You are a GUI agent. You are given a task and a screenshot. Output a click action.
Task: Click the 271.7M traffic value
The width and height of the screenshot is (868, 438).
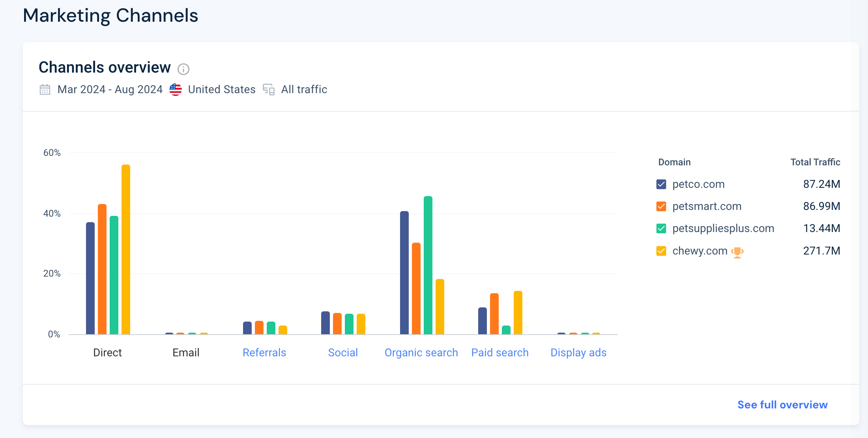pos(822,251)
